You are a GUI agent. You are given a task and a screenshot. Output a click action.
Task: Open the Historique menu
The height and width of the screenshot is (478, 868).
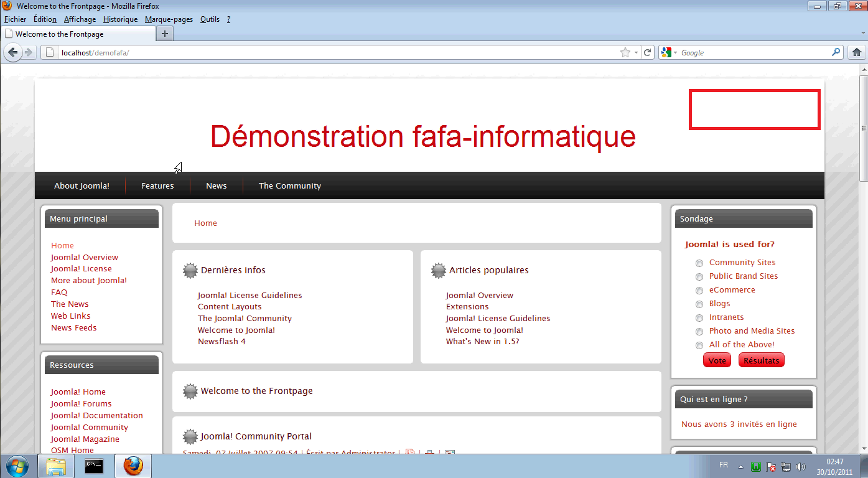[120, 19]
